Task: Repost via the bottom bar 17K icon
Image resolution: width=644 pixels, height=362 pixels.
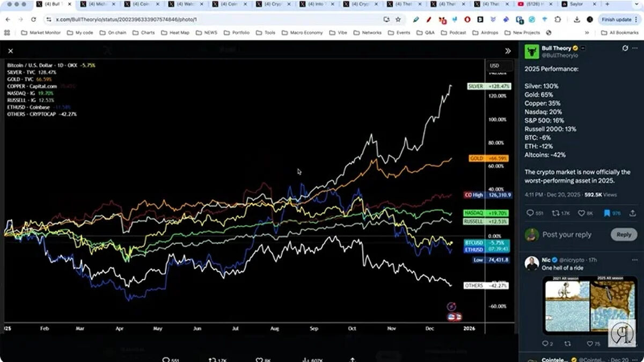Action: [218, 359]
